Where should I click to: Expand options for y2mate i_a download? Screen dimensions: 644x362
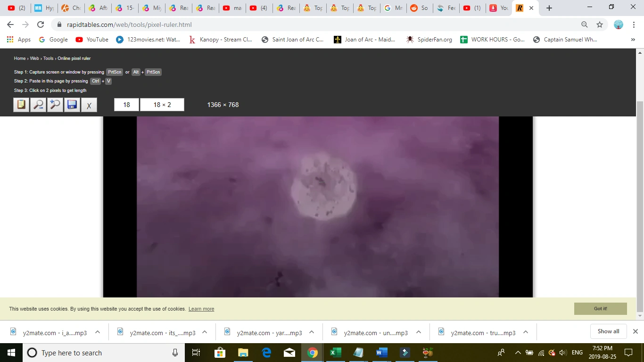pos(98,332)
